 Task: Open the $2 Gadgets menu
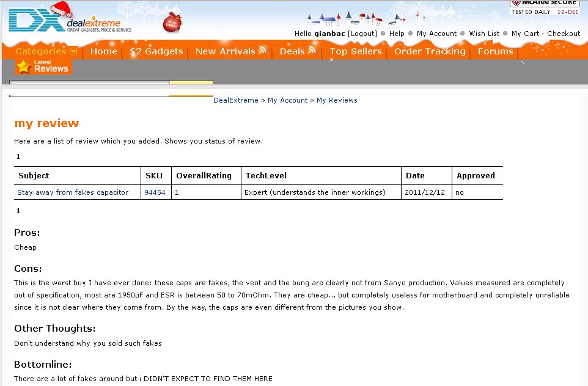click(156, 51)
